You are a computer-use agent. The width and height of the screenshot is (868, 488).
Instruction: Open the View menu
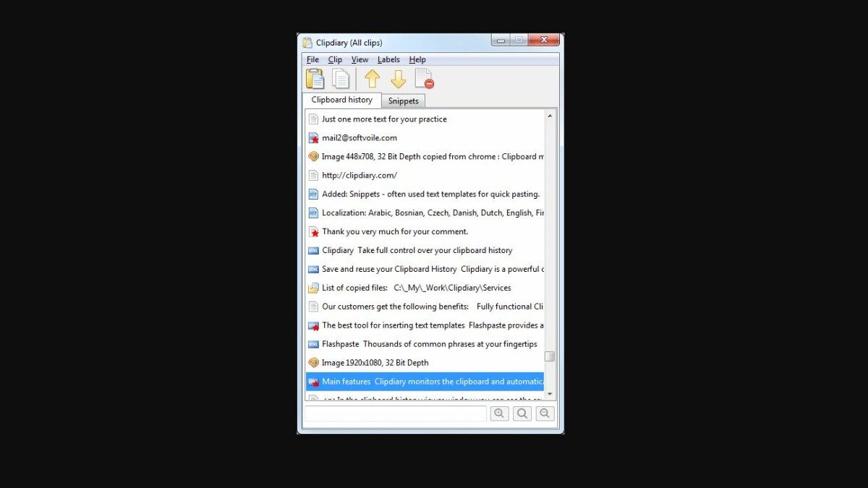359,59
